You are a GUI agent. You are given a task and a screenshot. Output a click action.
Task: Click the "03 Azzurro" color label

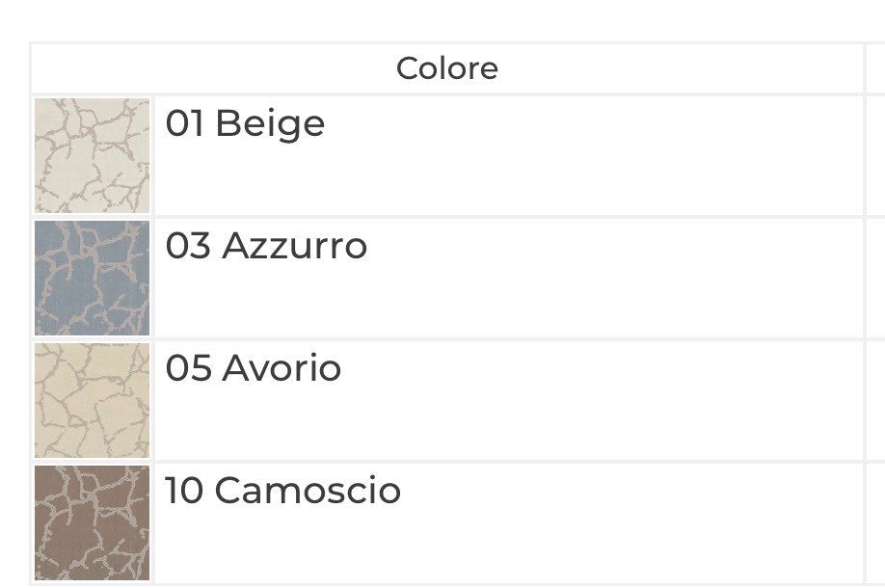[266, 246]
